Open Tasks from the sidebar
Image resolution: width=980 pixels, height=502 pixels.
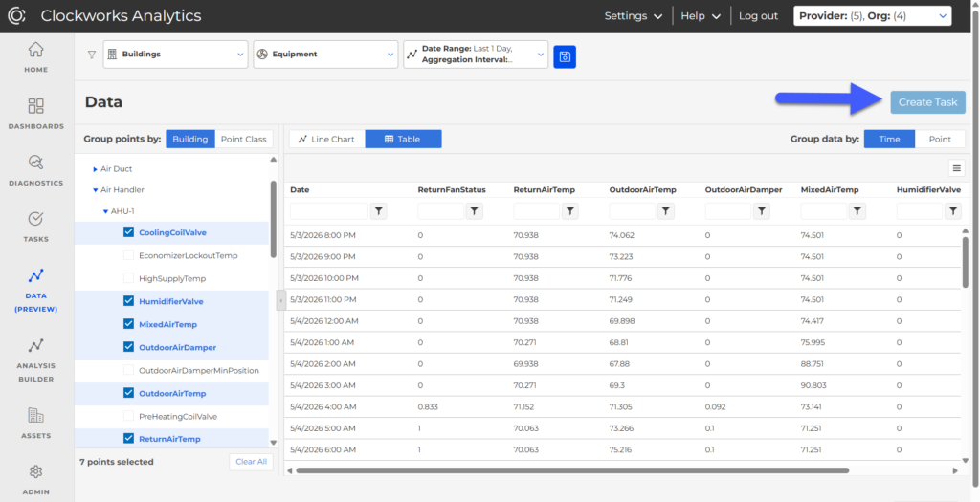click(36, 228)
